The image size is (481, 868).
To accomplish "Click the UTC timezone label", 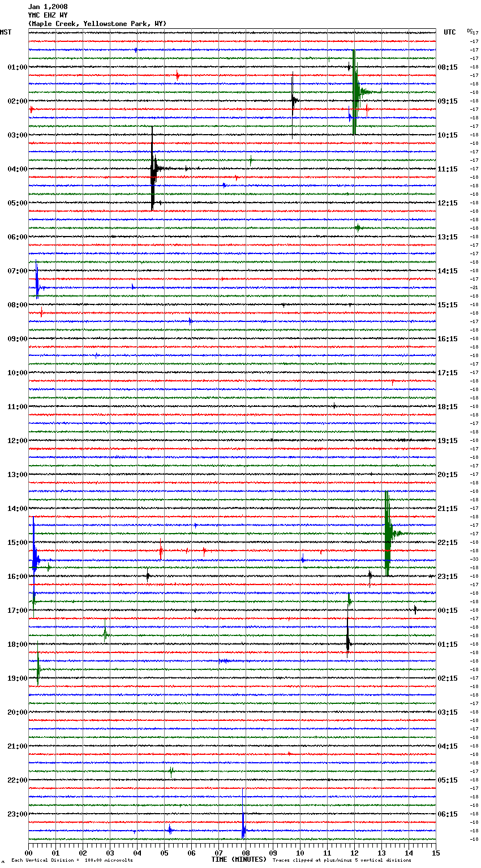I will point(449,32).
